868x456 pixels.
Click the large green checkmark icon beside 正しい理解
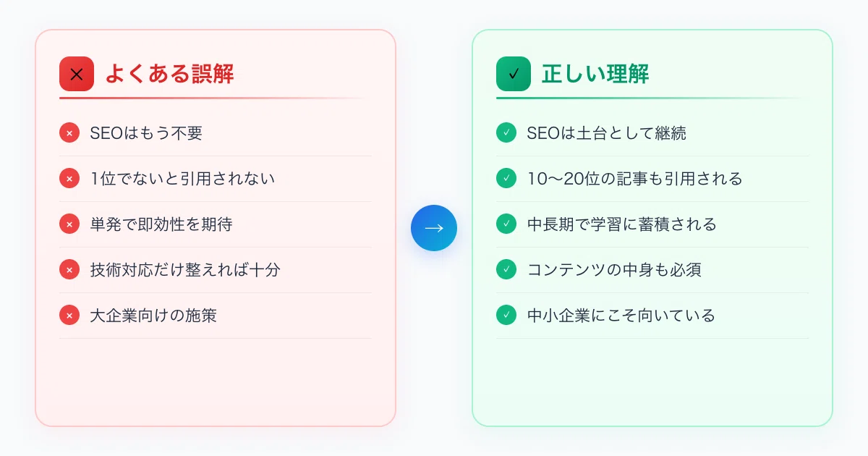[514, 74]
